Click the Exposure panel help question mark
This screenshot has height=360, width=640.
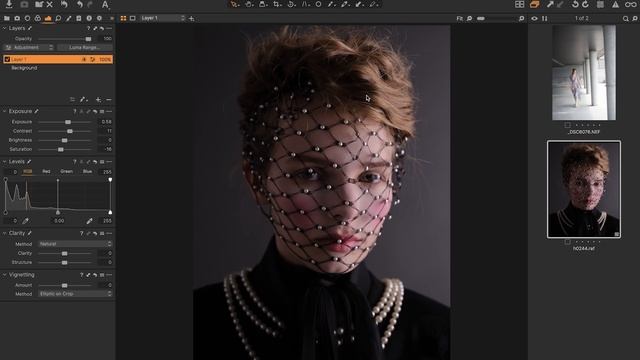click(74, 111)
